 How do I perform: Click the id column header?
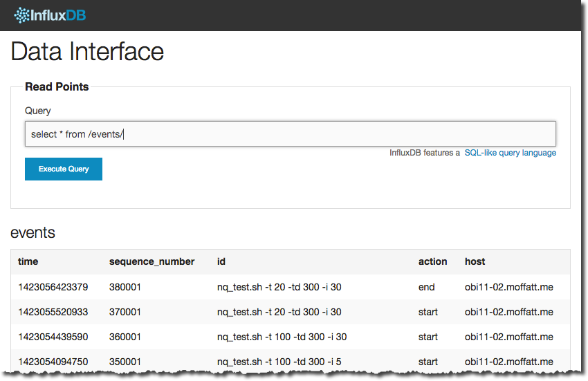[221, 261]
